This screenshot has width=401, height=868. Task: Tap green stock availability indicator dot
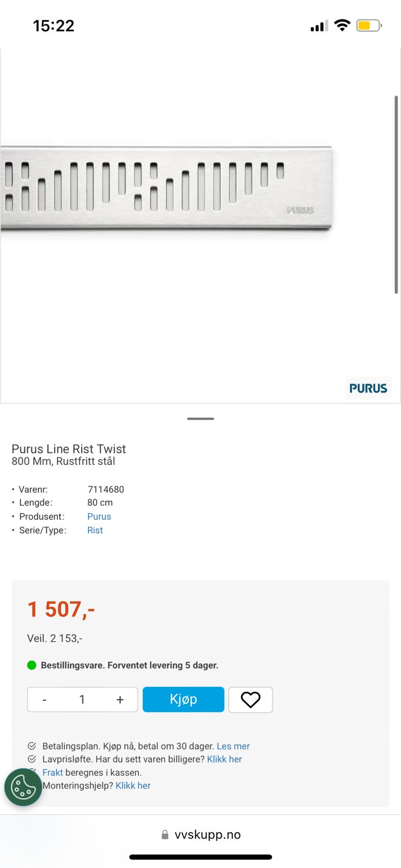click(x=31, y=665)
